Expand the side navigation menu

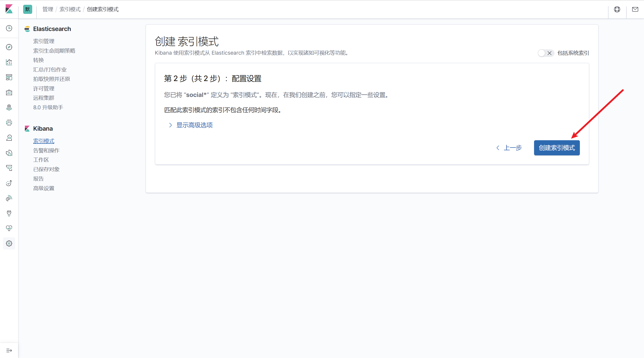[x=9, y=350]
